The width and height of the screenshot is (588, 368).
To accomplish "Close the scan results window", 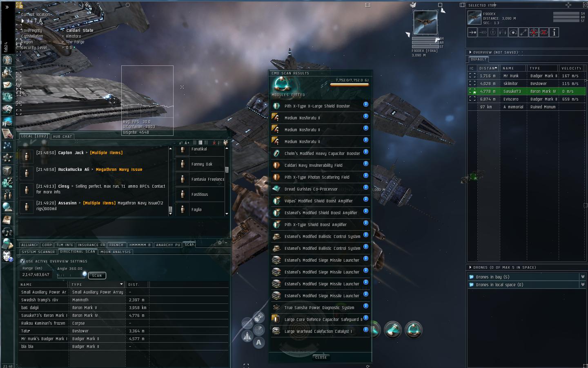I will click(321, 357).
